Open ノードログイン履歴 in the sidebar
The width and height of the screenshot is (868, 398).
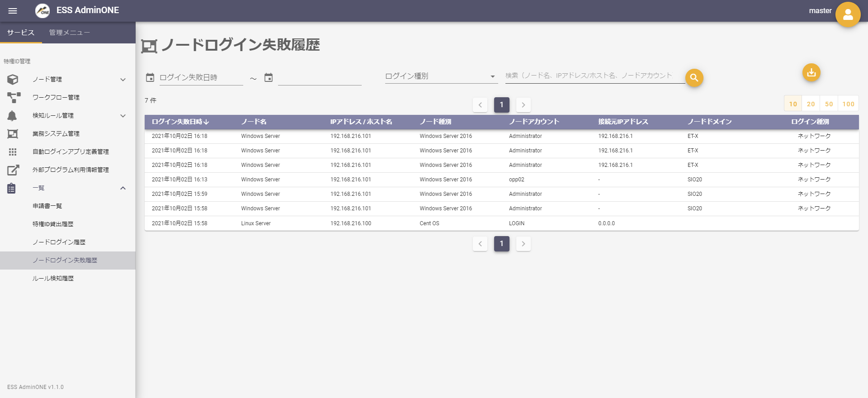click(59, 242)
